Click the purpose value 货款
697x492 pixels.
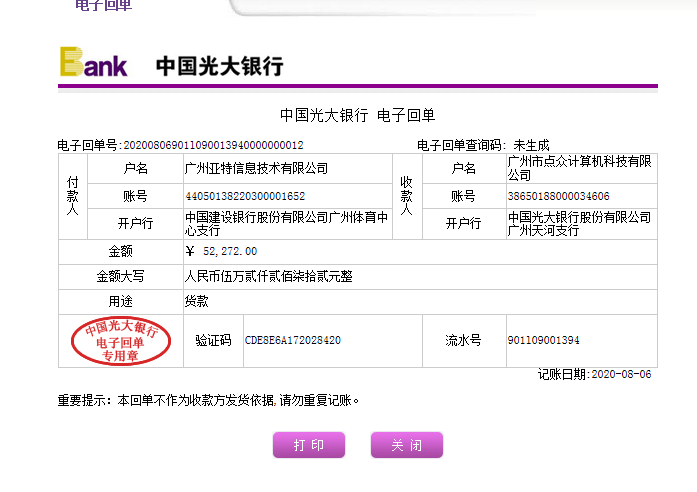pyautogui.click(x=196, y=301)
